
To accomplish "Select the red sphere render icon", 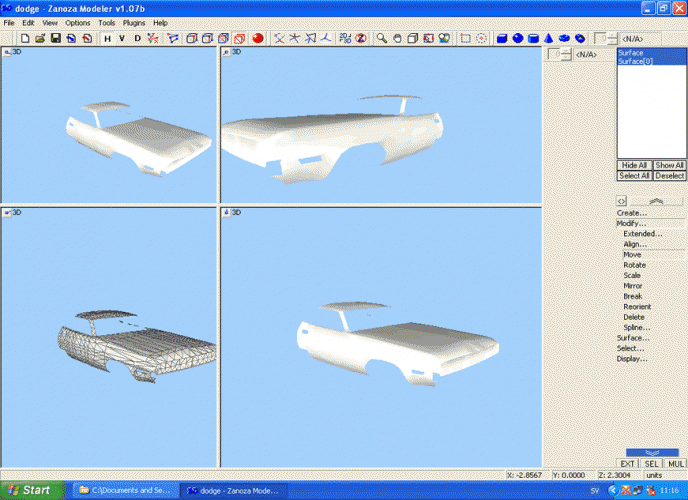I will (257, 38).
